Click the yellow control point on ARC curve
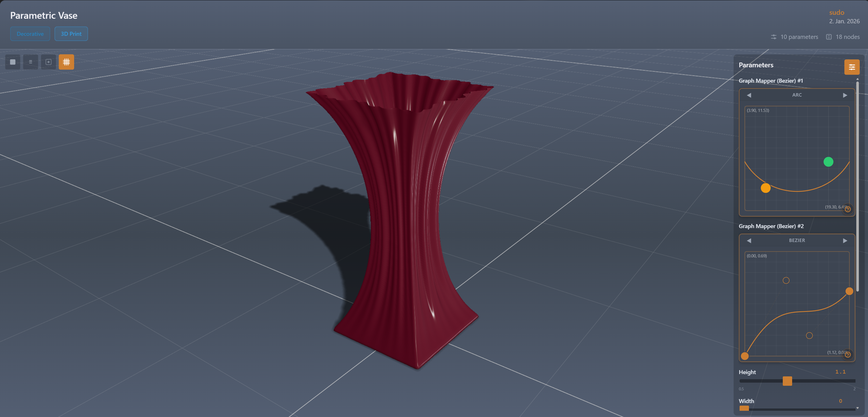This screenshot has width=868, height=417. (x=765, y=188)
